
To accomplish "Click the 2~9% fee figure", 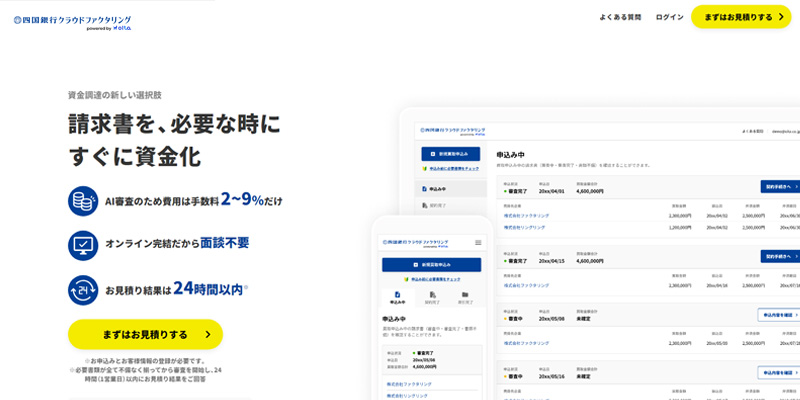I will tap(242, 199).
